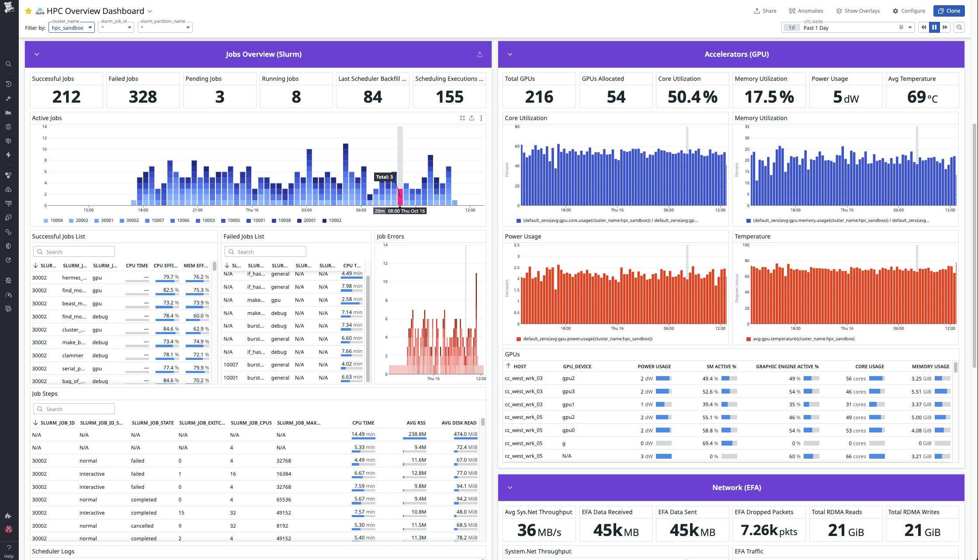
Task: Expand Active Jobs widget to fullscreen
Action: tap(462, 118)
